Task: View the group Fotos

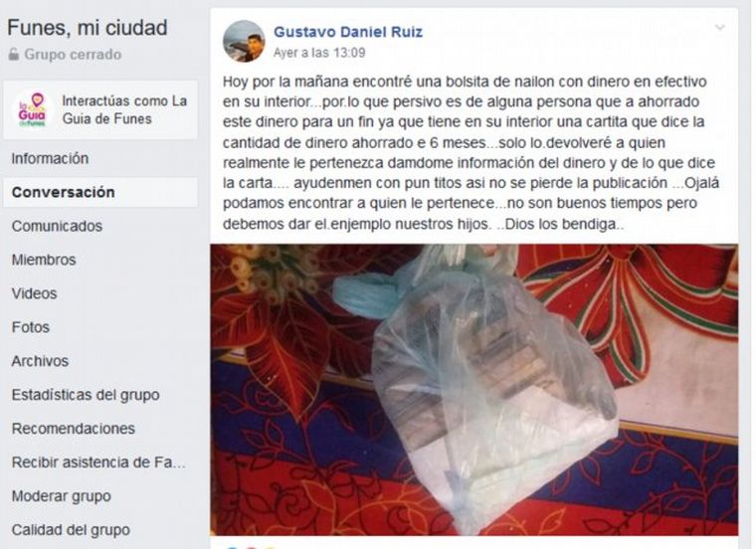Action: [x=31, y=327]
